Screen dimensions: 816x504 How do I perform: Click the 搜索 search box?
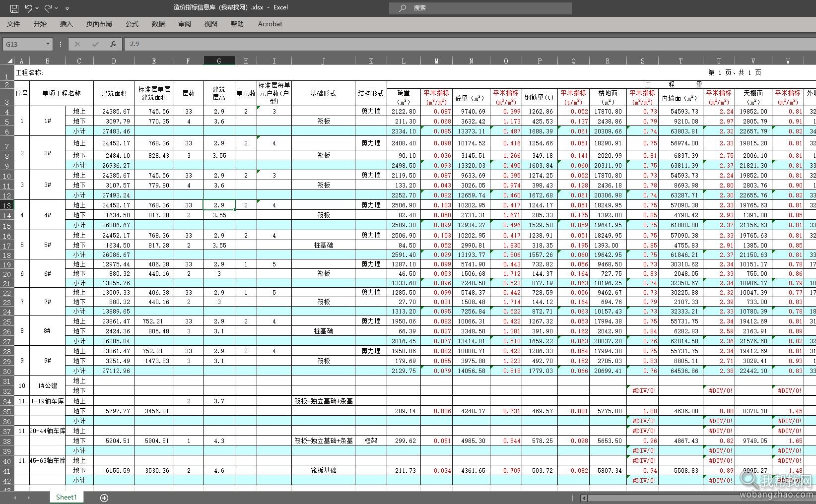pos(480,8)
